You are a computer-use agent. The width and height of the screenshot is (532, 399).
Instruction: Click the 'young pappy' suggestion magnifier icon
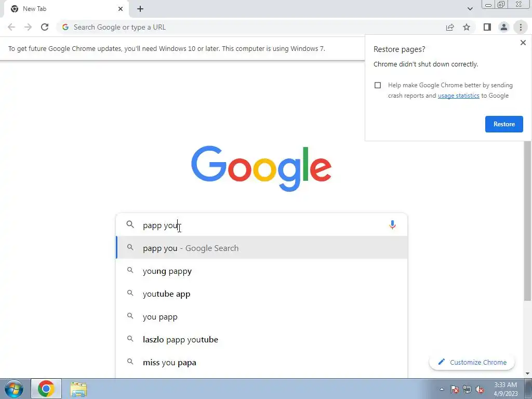(130, 270)
